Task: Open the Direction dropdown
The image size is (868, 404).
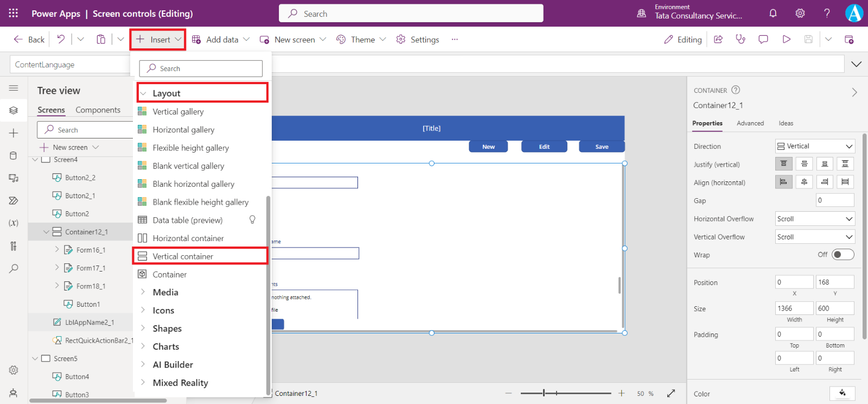Action: [x=815, y=146]
